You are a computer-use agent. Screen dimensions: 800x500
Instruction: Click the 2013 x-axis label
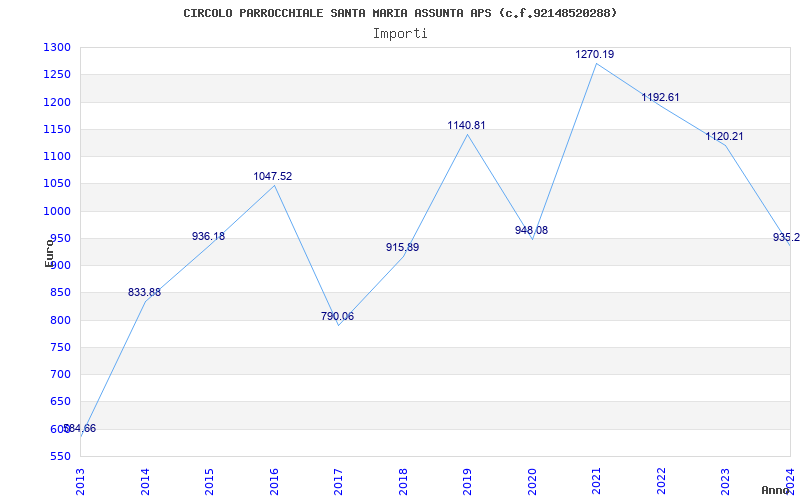coord(81,481)
